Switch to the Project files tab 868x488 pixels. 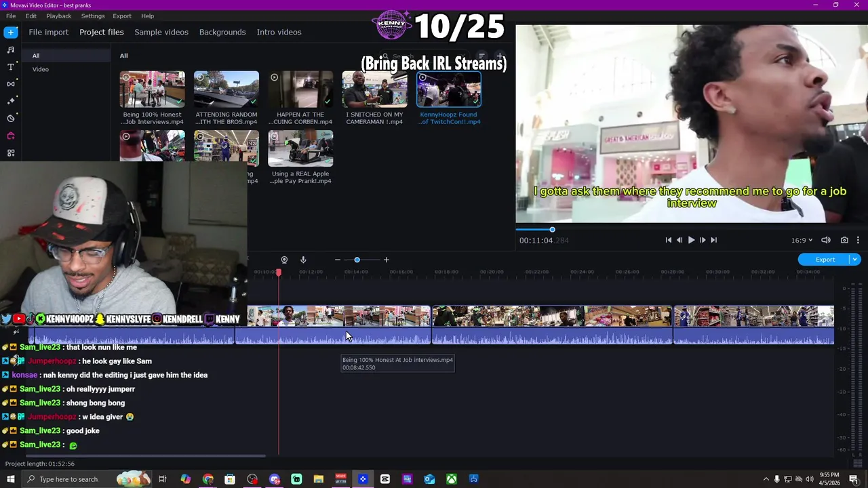102,32
